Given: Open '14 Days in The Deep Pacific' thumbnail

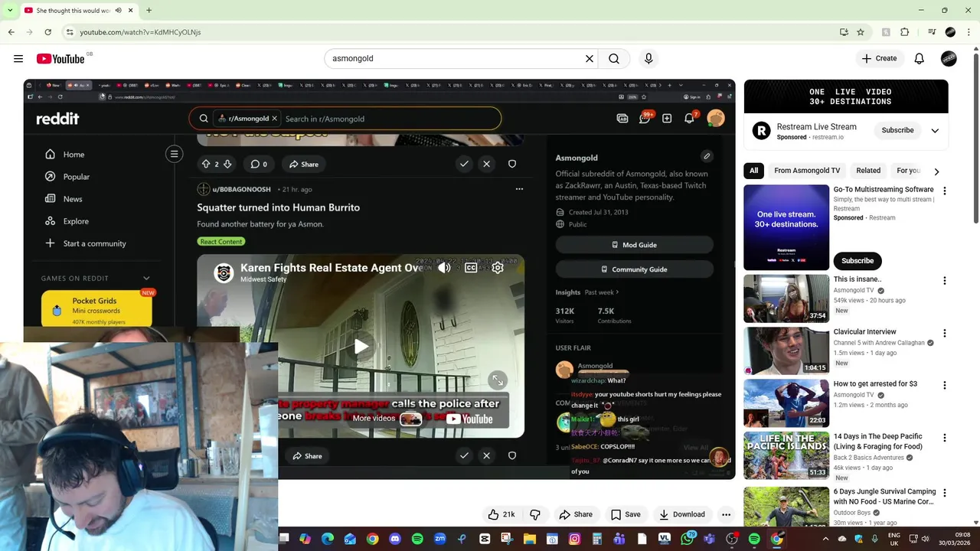Looking at the screenshot, I should [x=786, y=455].
